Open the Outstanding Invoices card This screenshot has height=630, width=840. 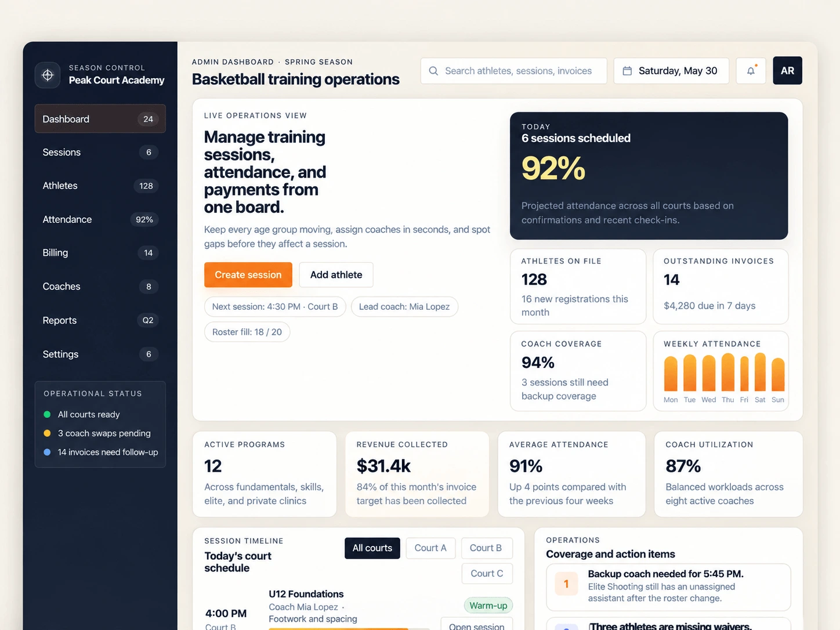[x=720, y=287]
